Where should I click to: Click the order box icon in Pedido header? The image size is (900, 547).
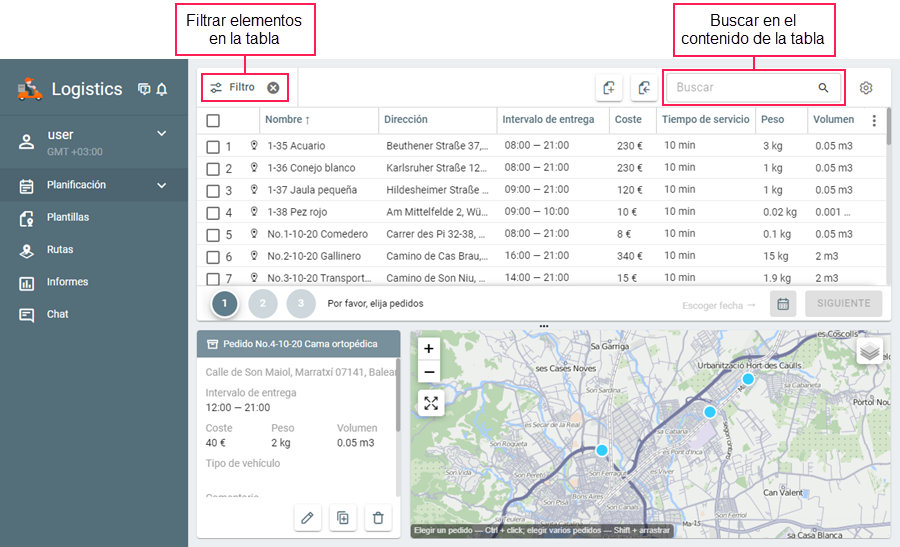point(212,344)
